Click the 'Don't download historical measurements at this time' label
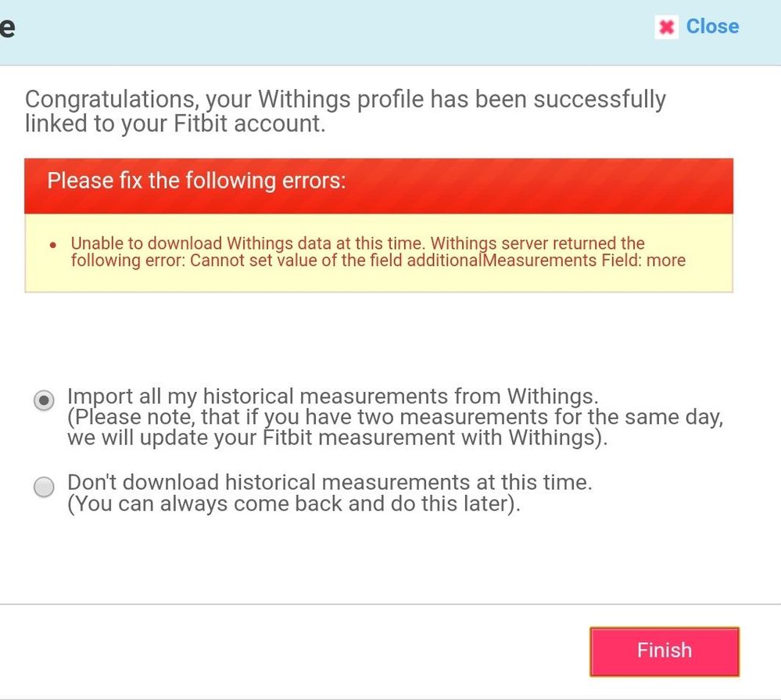Viewport: 781px width, 700px height. [x=330, y=483]
